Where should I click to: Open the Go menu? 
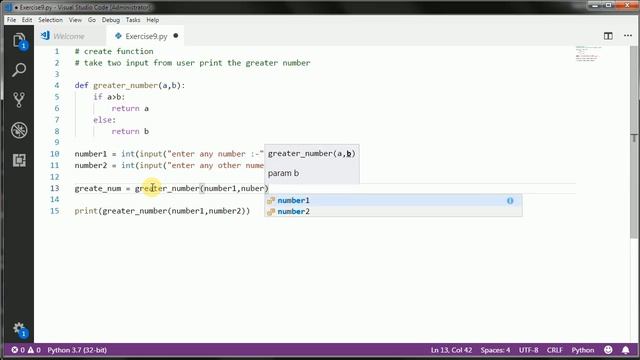(92, 20)
